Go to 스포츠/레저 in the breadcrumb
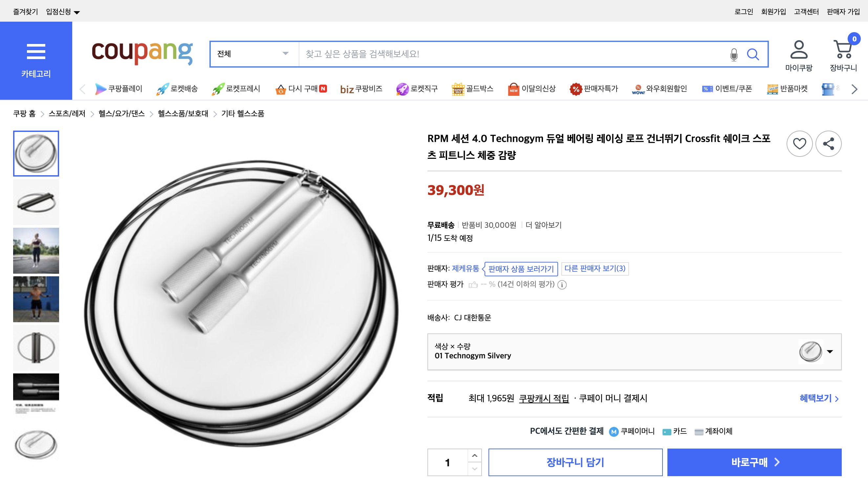 click(x=67, y=114)
